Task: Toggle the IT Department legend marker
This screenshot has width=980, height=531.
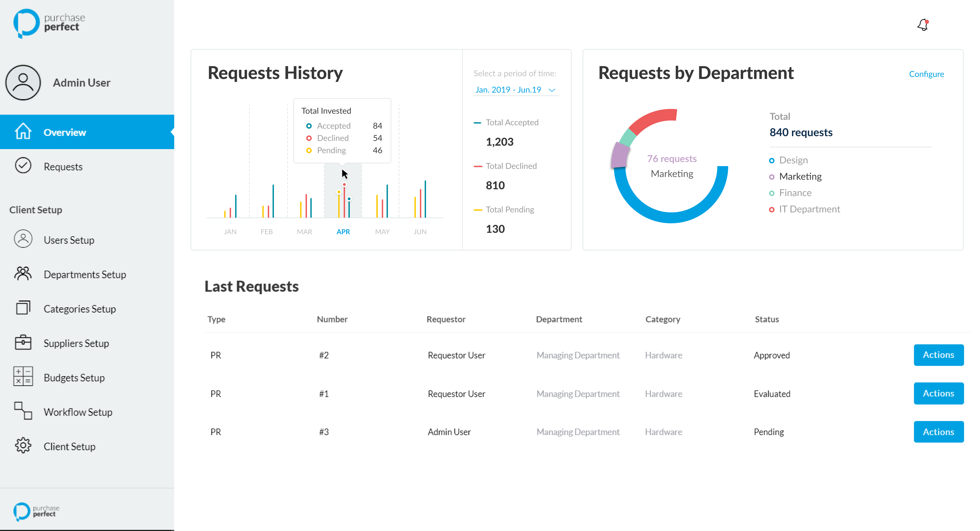Action: 772,210
